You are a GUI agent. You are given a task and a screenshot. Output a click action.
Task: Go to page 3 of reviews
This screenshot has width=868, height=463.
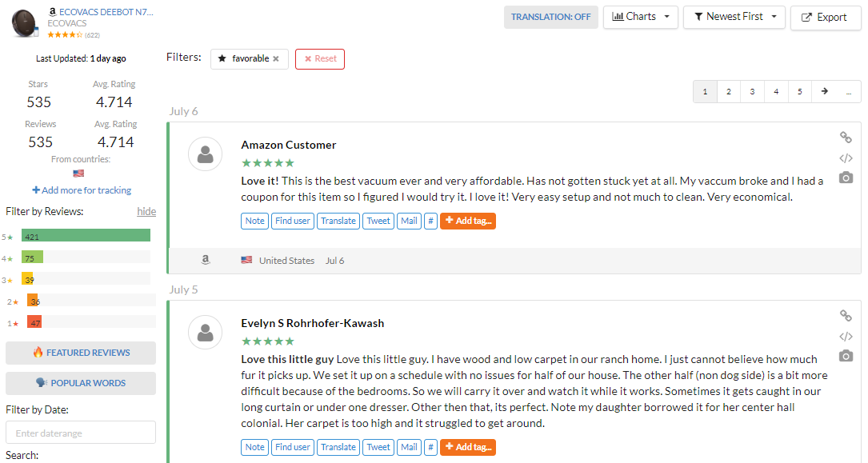coord(752,92)
